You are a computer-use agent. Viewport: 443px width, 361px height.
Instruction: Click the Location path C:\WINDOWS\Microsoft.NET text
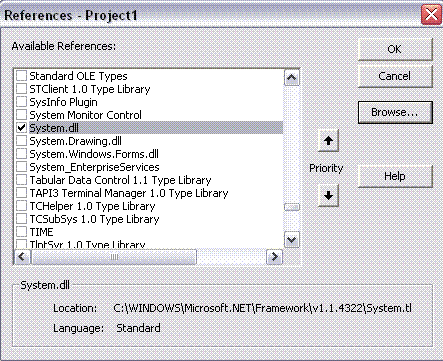[x=262, y=308]
